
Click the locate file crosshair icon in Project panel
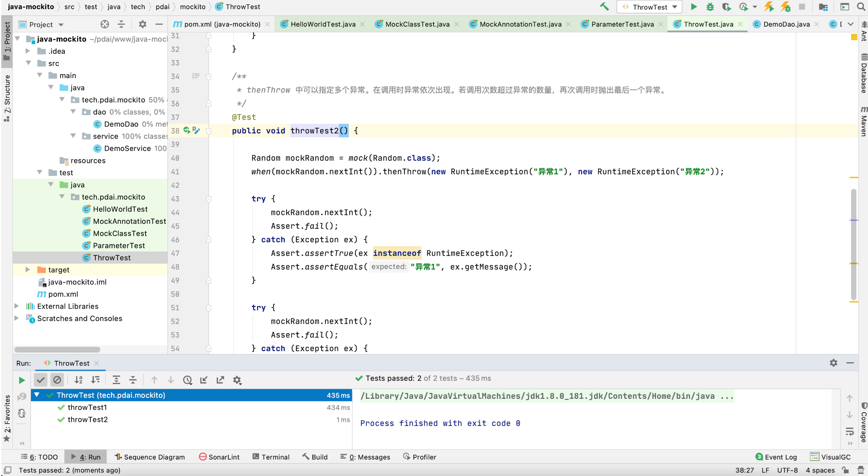click(105, 24)
